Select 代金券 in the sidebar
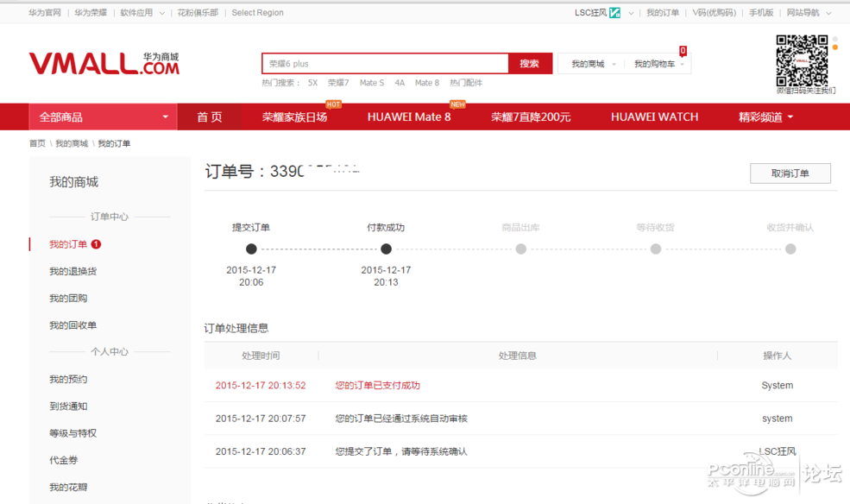This screenshot has width=850, height=504. [x=63, y=461]
